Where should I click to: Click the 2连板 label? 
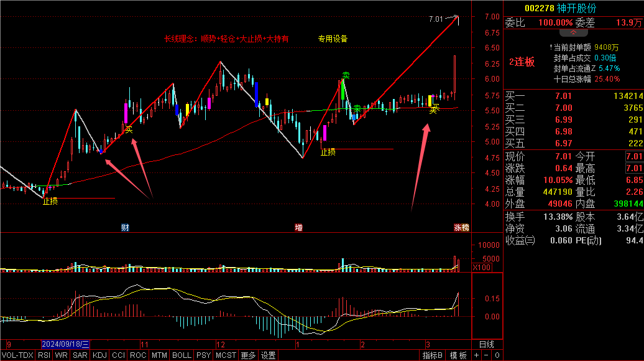pyautogui.click(x=522, y=62)
